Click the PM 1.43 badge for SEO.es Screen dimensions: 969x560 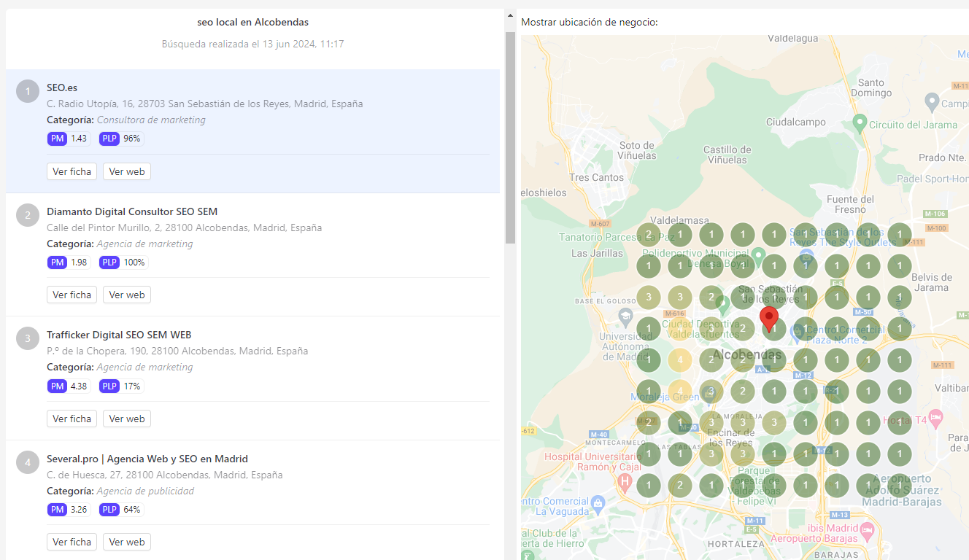tap(69, 138)
